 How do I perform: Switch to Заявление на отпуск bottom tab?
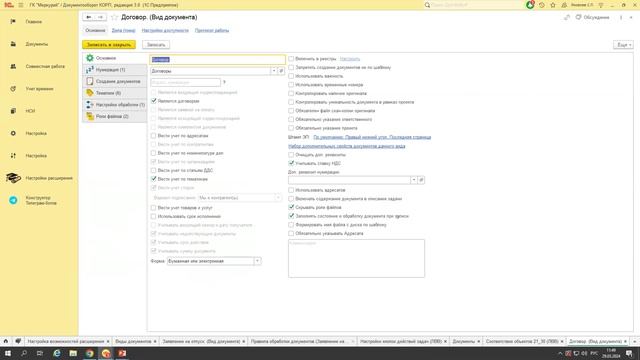coord(201,341)
